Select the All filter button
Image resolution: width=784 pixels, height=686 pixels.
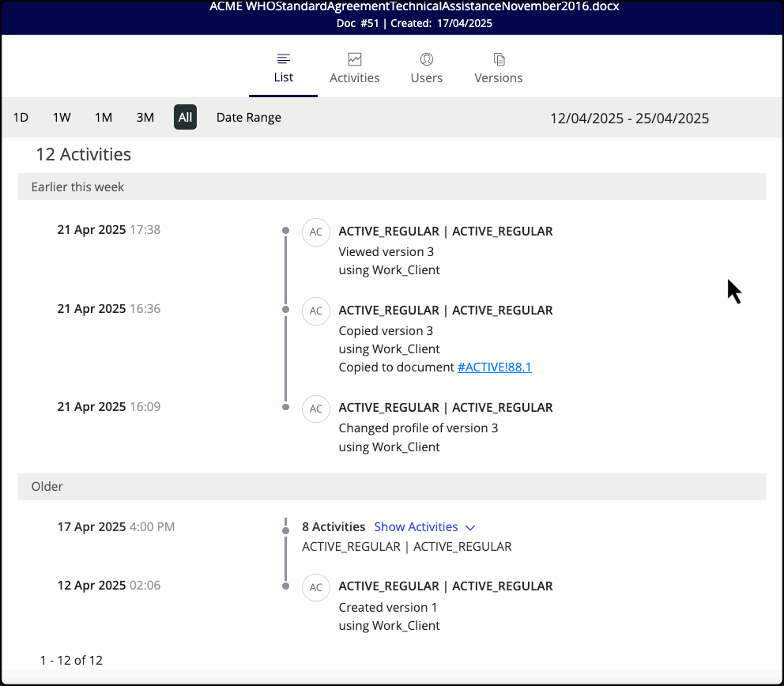185,117
